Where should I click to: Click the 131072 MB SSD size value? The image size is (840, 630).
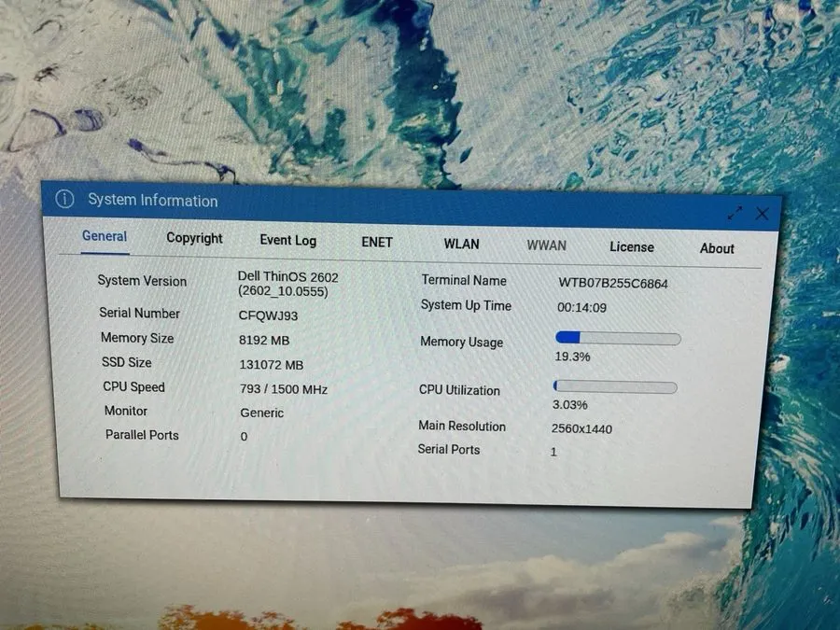click(271, 365)
